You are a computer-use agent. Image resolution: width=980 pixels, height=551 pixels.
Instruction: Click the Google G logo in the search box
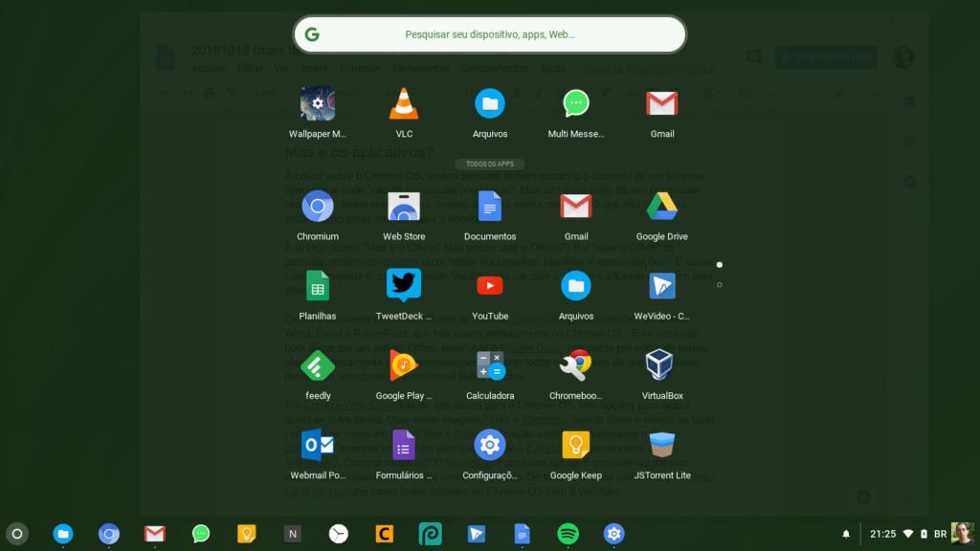tap(312, 34)
